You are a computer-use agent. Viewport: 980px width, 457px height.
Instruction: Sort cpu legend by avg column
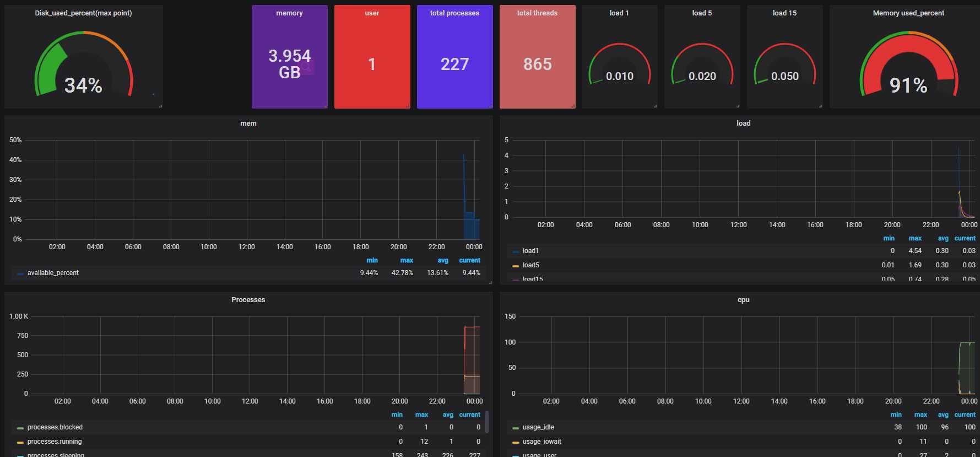(x=943, y=415)
